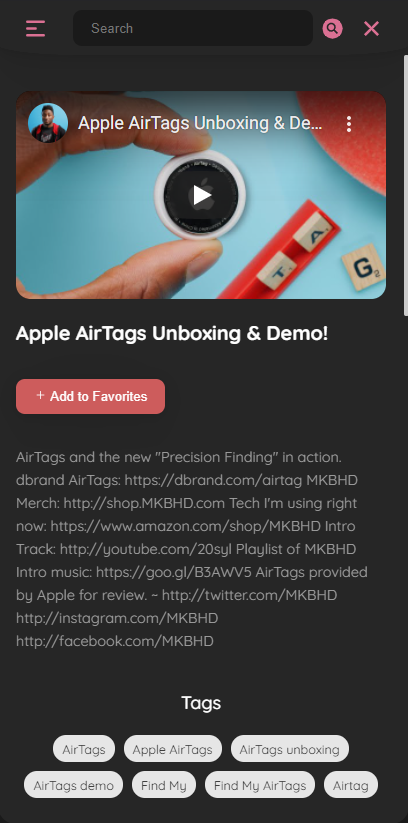Add video to Favorites
Screen dimensions: 408x823
(x=90, y=396)
